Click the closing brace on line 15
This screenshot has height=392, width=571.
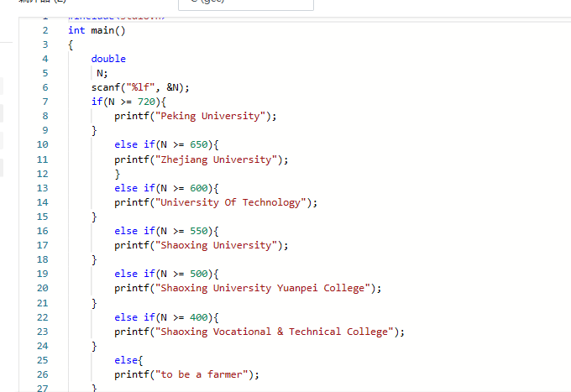[94, 217]
